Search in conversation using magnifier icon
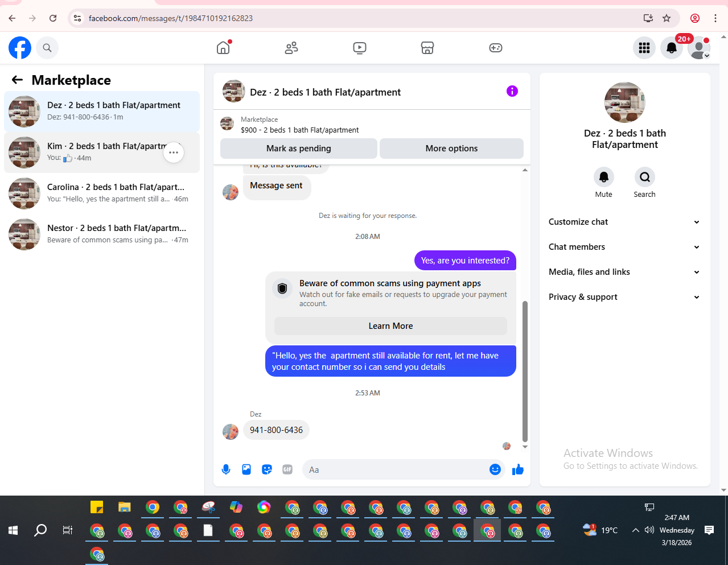728x565 pixels. tap(645, 177)
